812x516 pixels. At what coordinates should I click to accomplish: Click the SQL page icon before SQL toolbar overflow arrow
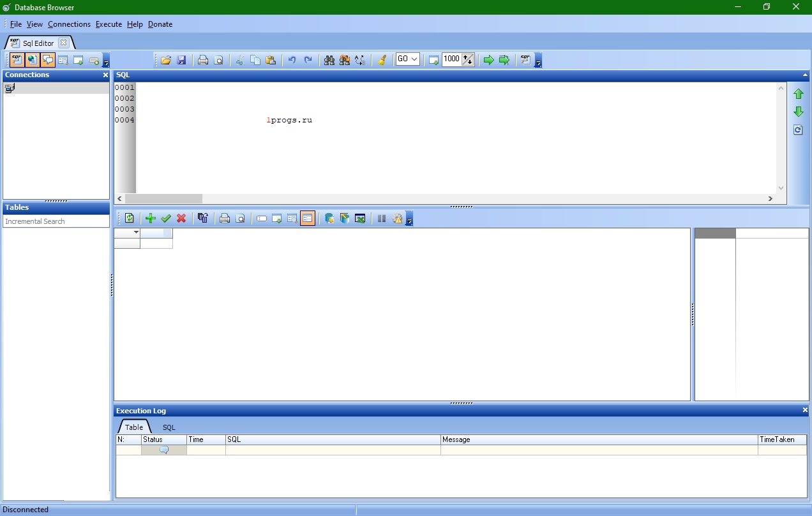coord(526,60)
